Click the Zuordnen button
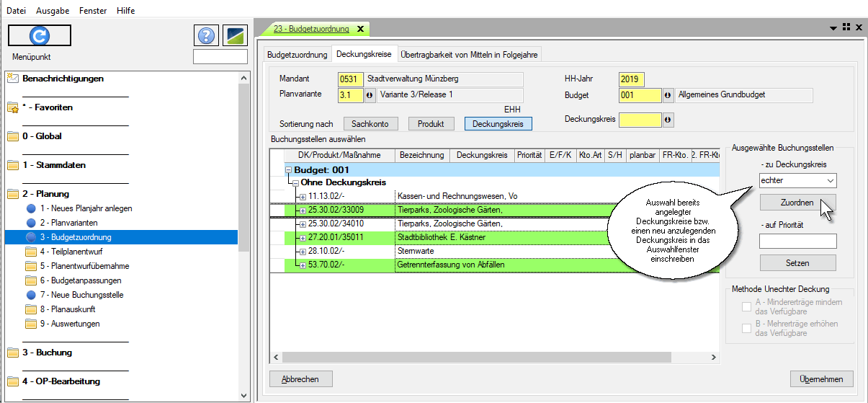Image resolution: width=868 pixels, height=403 pixels. click(797, 203)
